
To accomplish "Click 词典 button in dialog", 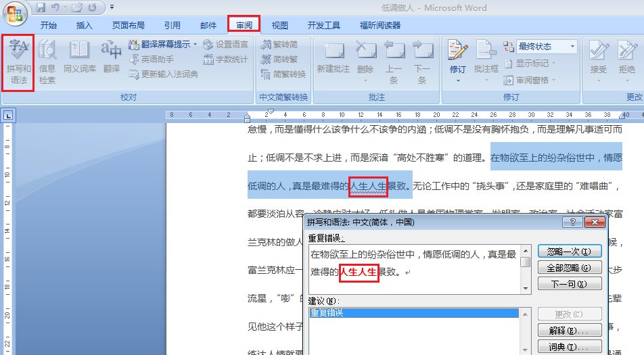I will pos(570,346).
